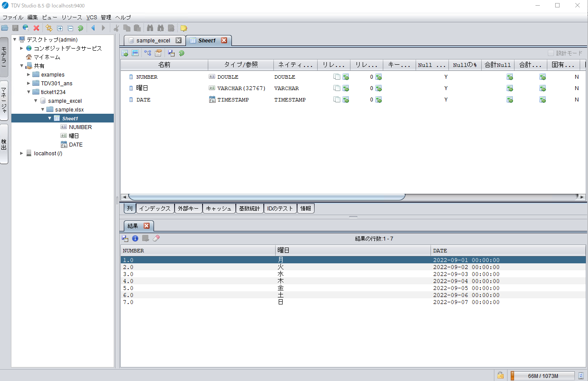This screenshot has width=588, height=381.
Task: Open the 情報 tab
Action: pos(305,209)
